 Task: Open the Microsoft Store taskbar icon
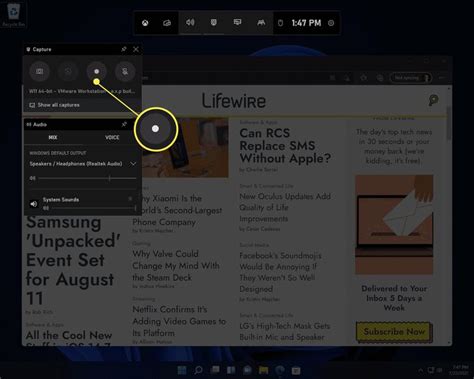coord(296,370)
